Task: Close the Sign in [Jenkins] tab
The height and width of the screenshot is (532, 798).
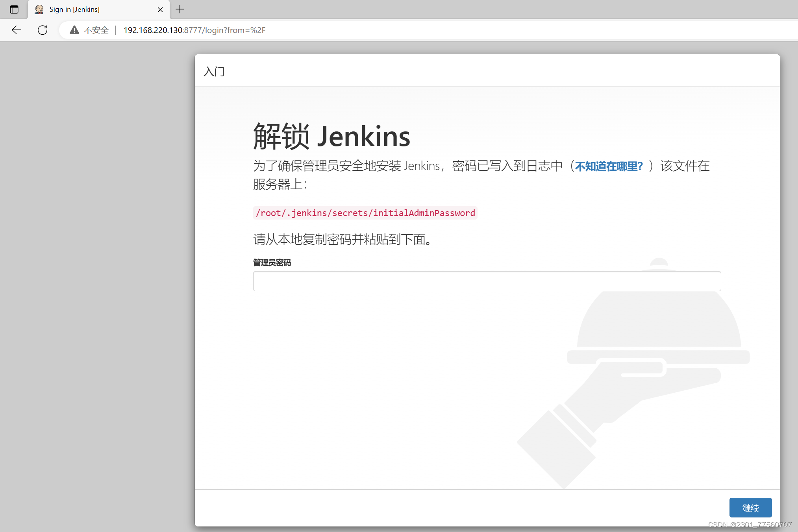Action: [x=160, y=9]
